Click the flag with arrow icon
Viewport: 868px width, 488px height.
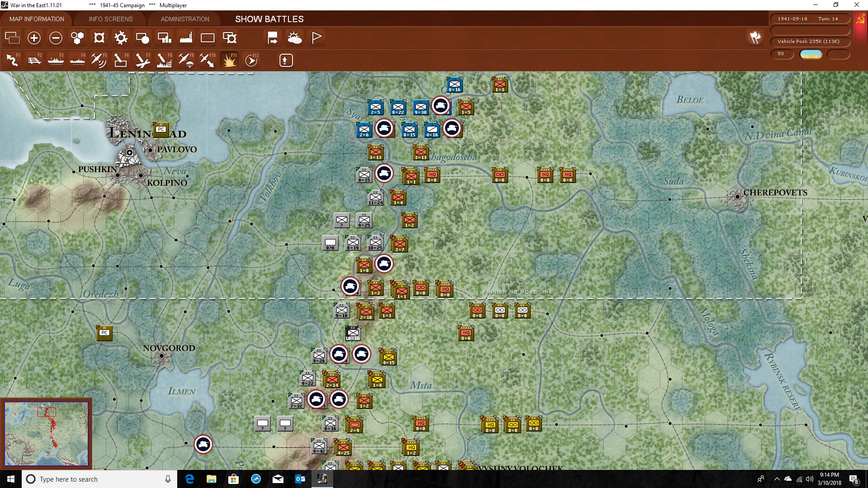tap(273, 38)
